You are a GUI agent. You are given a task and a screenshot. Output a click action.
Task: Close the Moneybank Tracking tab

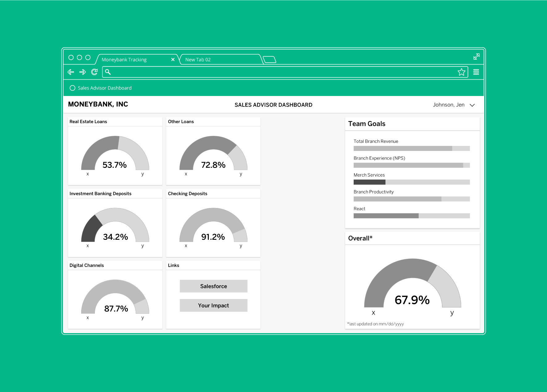[x=173, y=60]
